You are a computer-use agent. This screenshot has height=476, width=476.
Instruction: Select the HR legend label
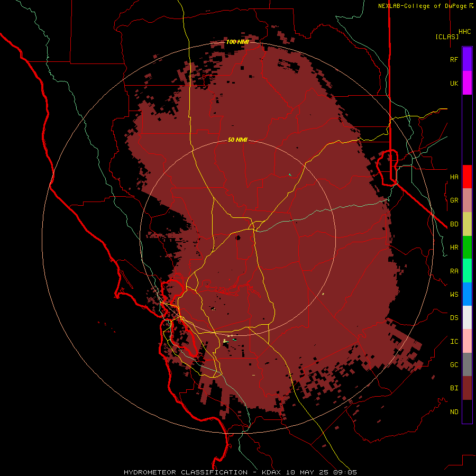(454, 248)
